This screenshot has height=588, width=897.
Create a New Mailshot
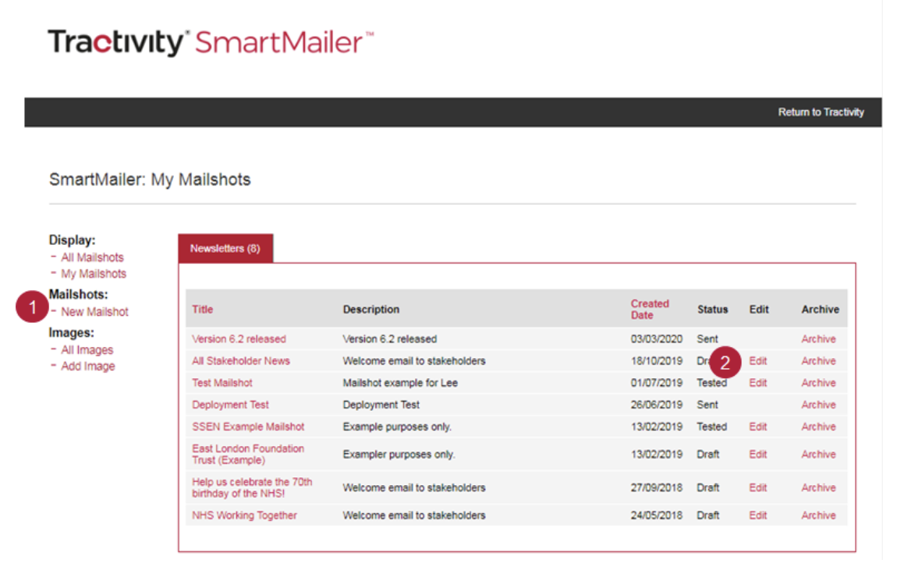pyautogui.click(x=94, y=312)
